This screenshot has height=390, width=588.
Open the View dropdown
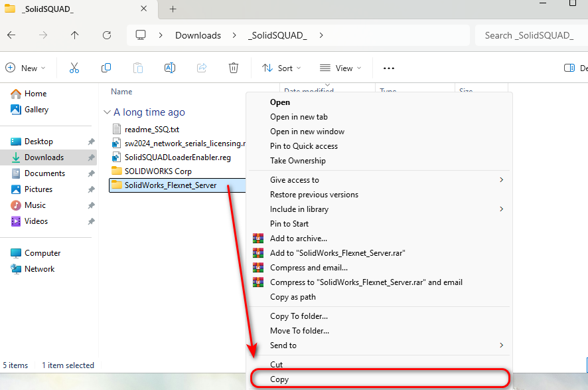pos(340,68)
